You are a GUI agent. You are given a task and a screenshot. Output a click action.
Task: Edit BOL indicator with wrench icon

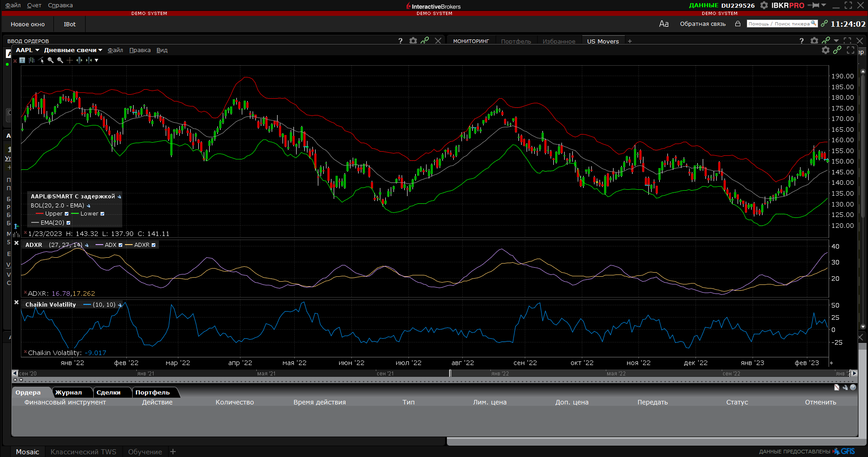89,206
